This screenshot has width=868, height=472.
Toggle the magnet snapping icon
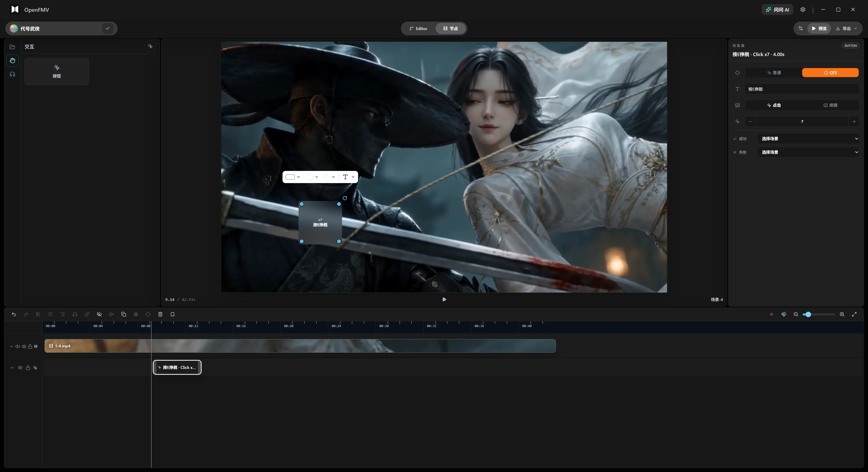(784, 314)
